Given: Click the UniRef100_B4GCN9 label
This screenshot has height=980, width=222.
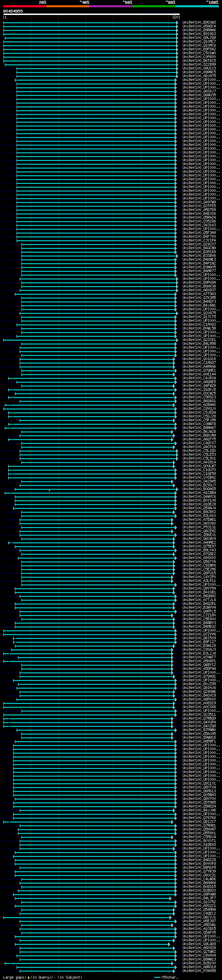Looking at the screenshot, I should click(199, 248).
